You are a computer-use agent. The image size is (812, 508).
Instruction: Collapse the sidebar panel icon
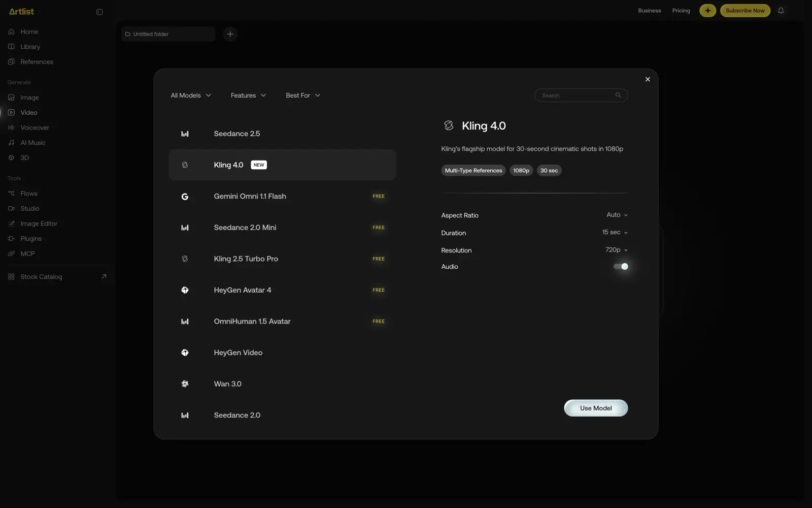(99, 12)
